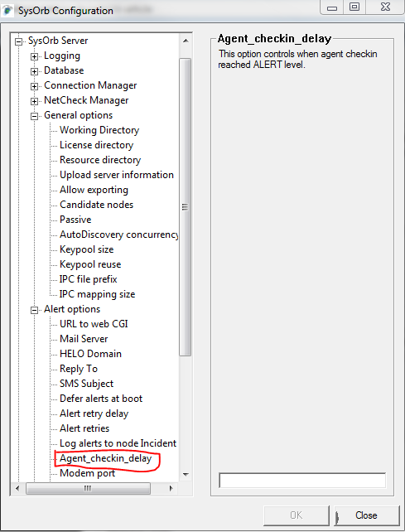Click the Close button

click(367, 515)
